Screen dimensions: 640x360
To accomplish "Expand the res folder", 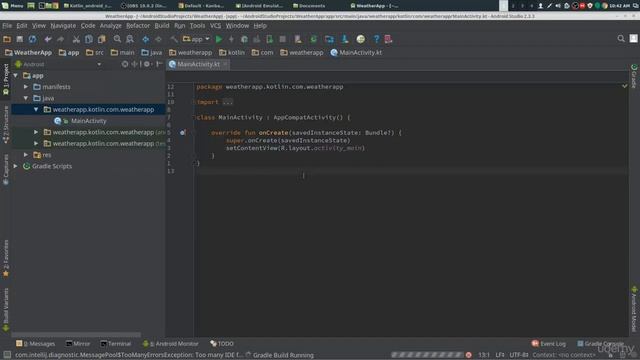I will click(26, 155).
